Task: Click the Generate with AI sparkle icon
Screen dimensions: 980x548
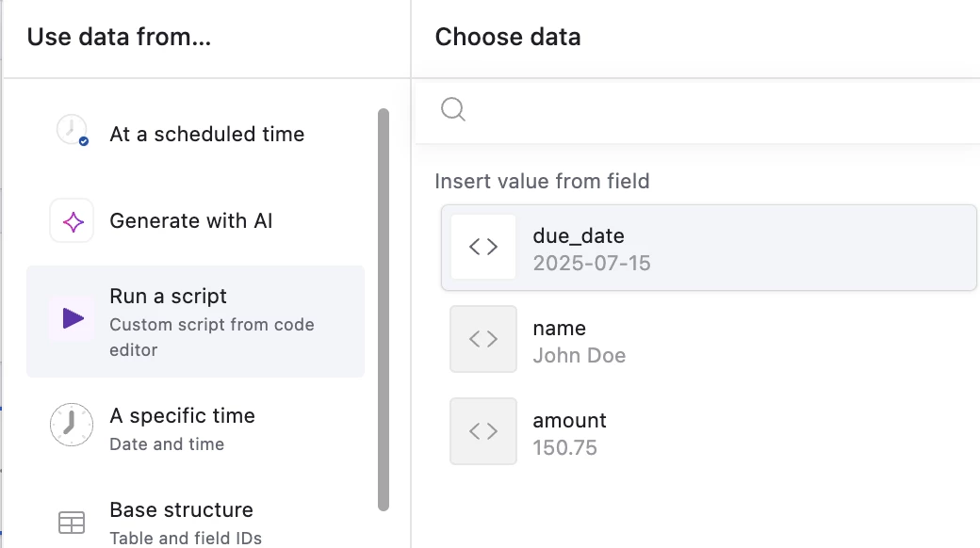Action: coord(72,220)
